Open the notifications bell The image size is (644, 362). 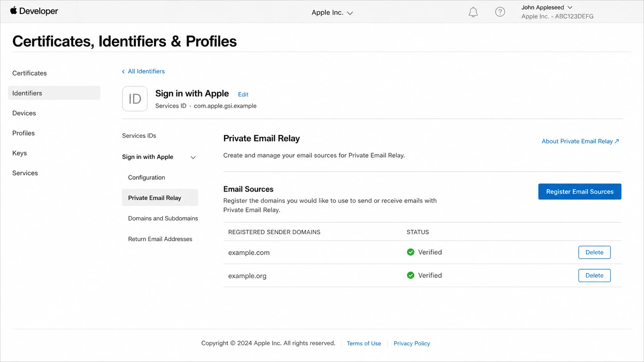tap(473, 12)
